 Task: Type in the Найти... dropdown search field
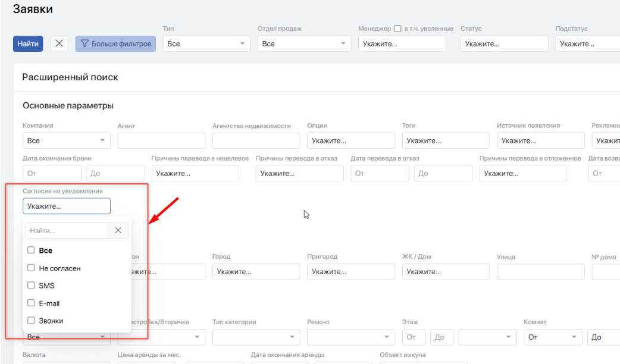66,230
